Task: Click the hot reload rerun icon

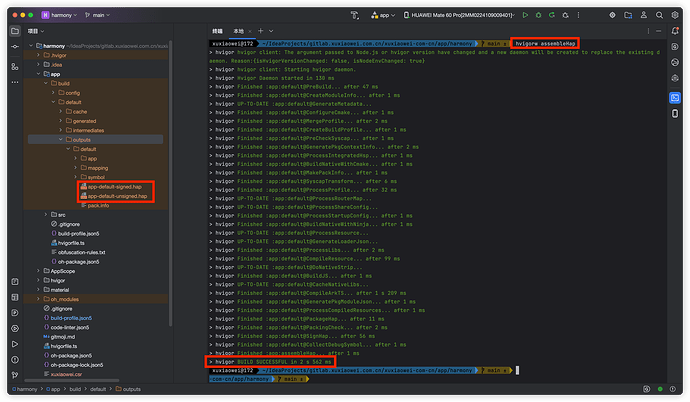Action: point(551,15)
